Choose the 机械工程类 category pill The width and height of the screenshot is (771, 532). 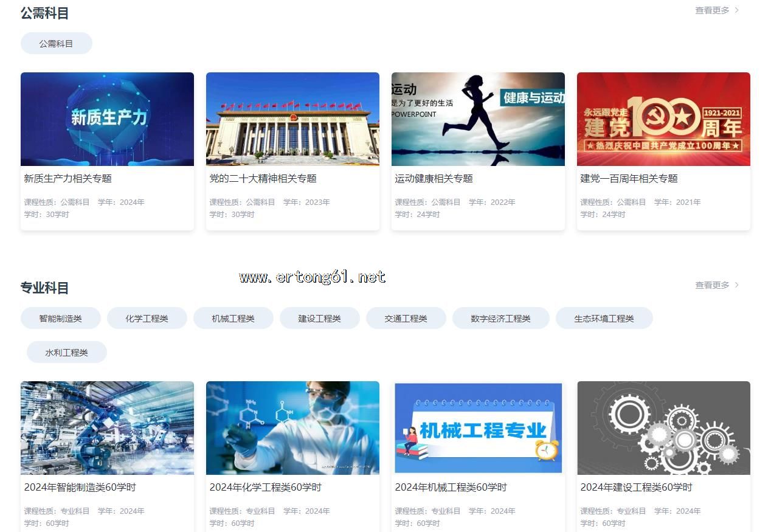pyautogui.click(x=233, y=319)
